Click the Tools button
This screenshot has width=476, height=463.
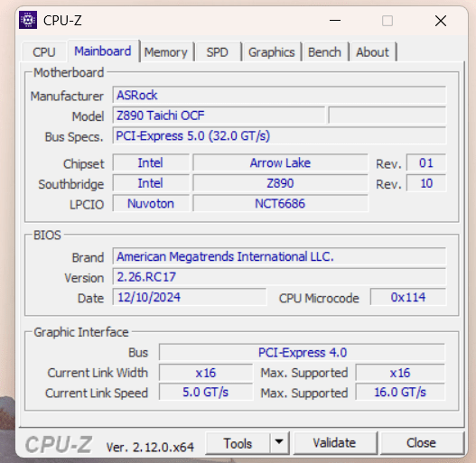(x=238, y=443)
